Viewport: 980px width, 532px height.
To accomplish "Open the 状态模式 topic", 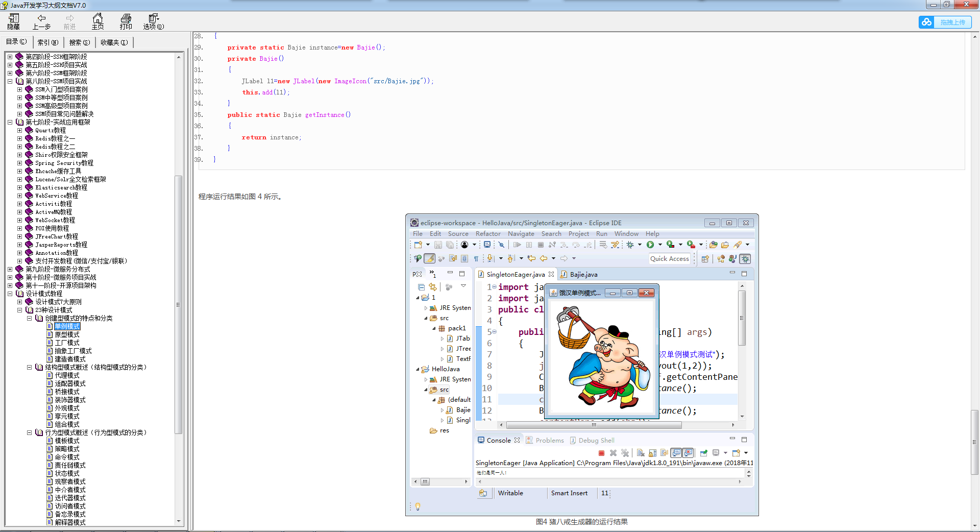I will point(67,473).
